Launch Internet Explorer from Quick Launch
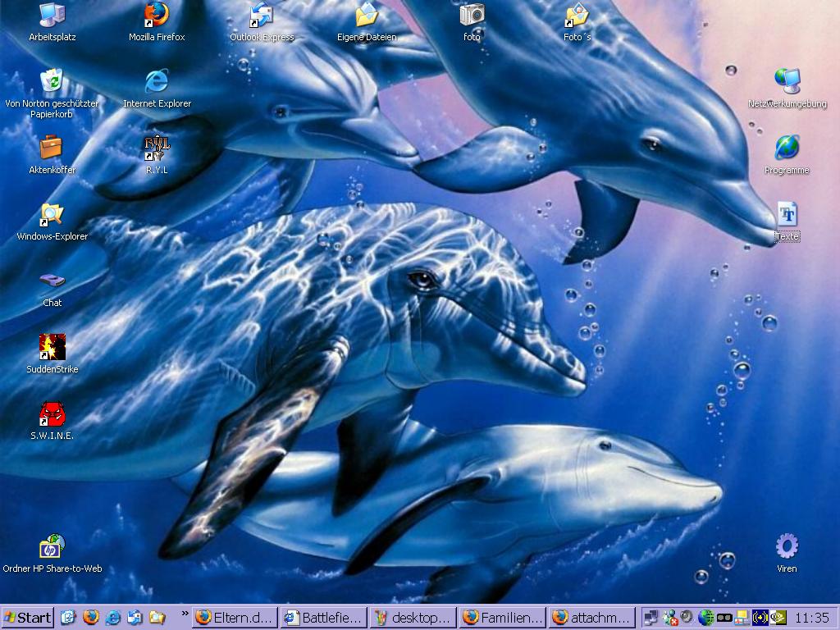The image size is (840, 630). point(112,618)
